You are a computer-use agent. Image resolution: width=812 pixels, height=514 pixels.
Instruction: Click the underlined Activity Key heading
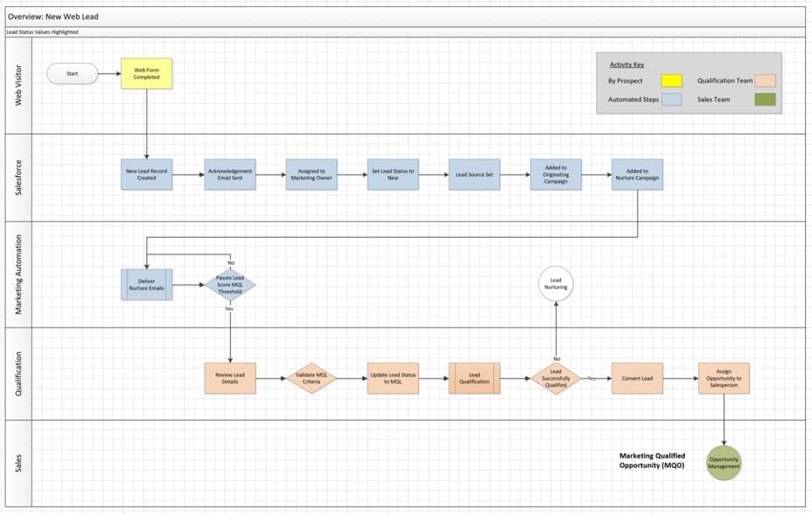[x=626, y=65]
